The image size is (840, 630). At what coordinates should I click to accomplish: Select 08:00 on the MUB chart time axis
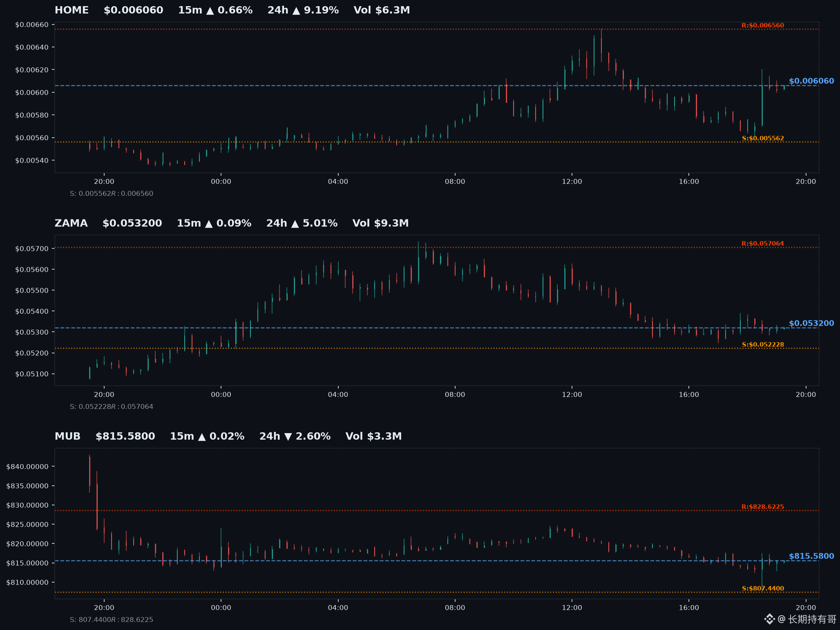[x=455, y=608]
